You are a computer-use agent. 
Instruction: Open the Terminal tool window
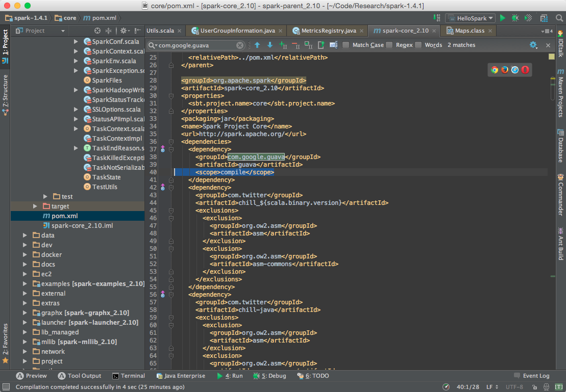point(129,376)
